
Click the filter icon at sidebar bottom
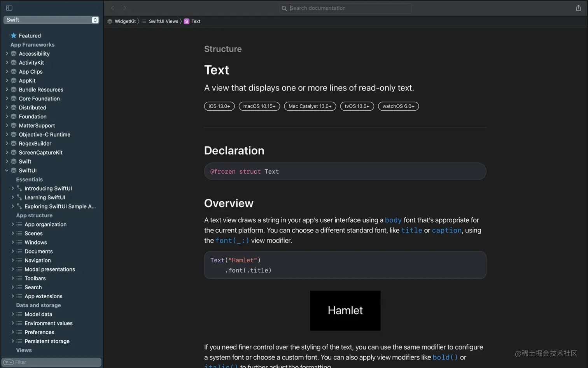tap(8, 362)
